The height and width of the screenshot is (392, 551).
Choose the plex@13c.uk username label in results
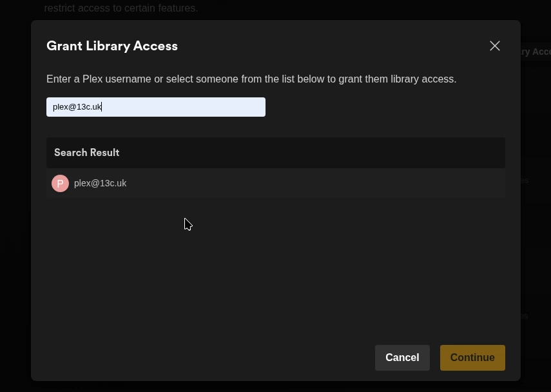click(x=100, y=183)
